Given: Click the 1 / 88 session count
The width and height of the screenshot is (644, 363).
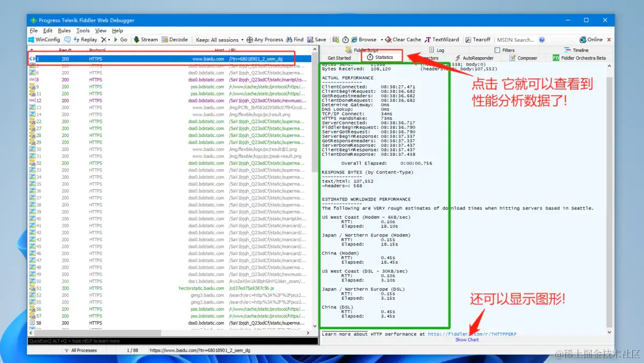Looking at the screenshot, I should [132, 350].
